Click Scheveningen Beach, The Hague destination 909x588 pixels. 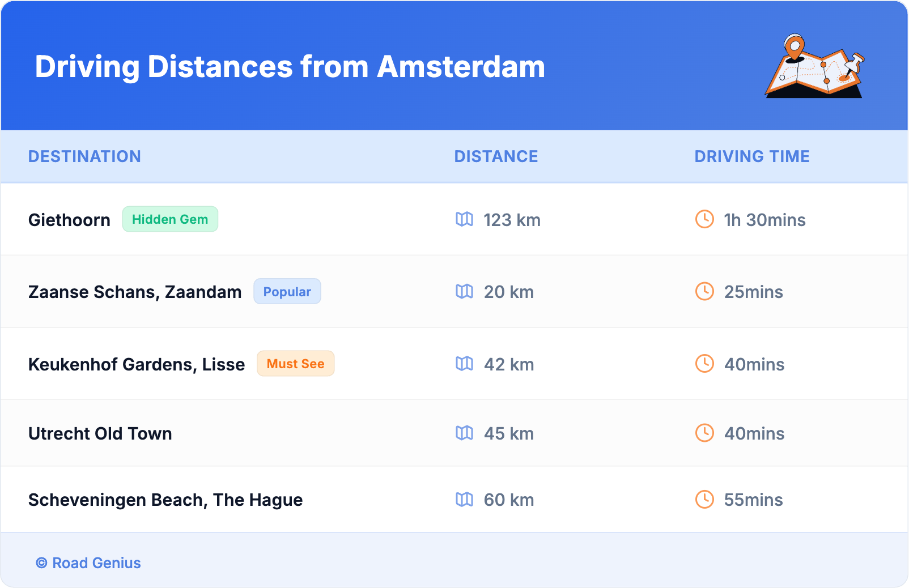click(x=165, y=500)
